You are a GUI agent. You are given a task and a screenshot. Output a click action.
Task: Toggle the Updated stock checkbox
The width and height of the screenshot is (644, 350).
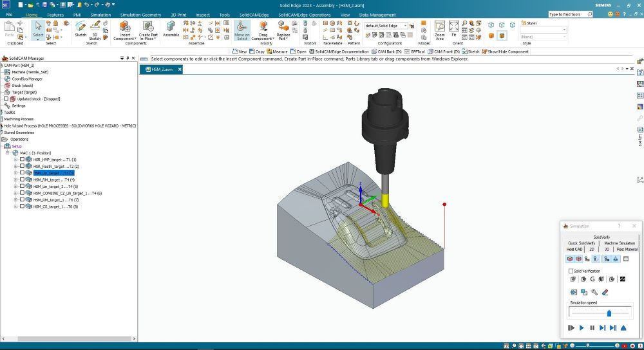point(6,99)
